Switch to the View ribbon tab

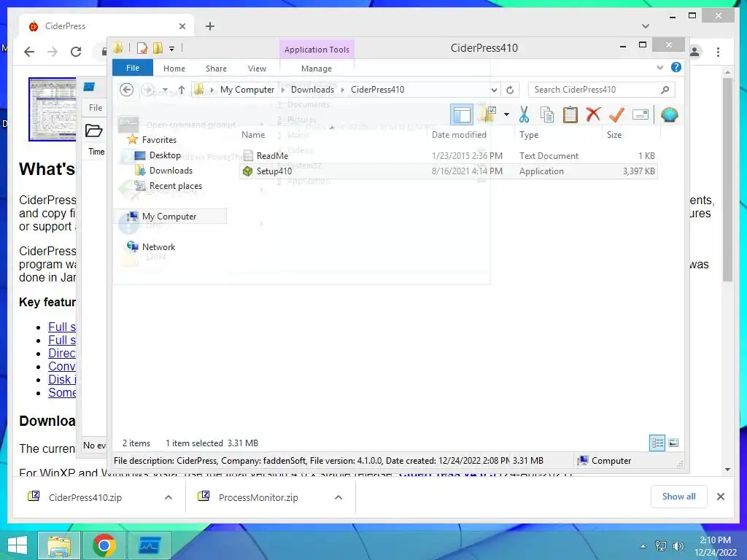pyautogui.click(x=257, y=69)
